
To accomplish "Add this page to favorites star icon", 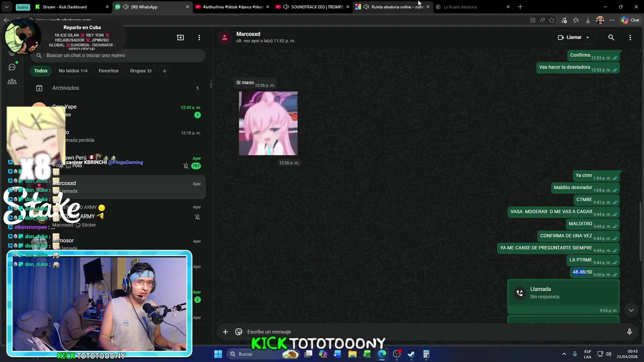I will click(x=552, y=20).
